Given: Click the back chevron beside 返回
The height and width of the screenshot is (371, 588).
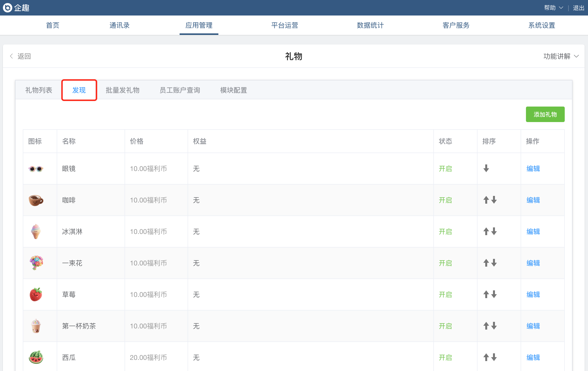Looking at the screenshot, I should (x=11, y=56).
